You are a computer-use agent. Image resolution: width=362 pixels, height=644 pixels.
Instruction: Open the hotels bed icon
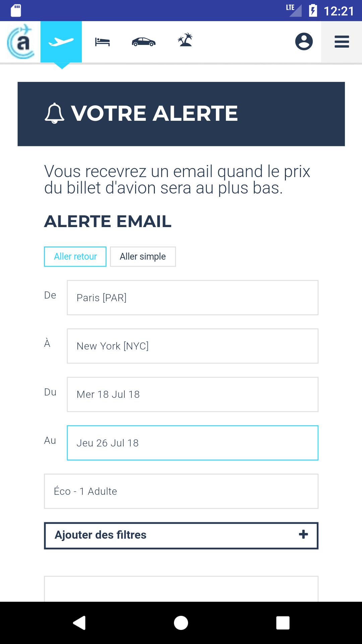[x=102, y=42]
